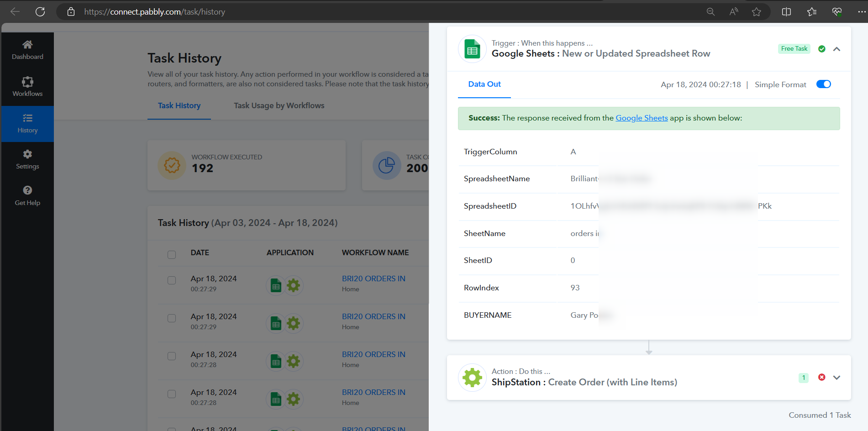Open the browser favorites list icon
Image resolution: width=868 pixels, height=431 pixels.
(x=812, y=12)
